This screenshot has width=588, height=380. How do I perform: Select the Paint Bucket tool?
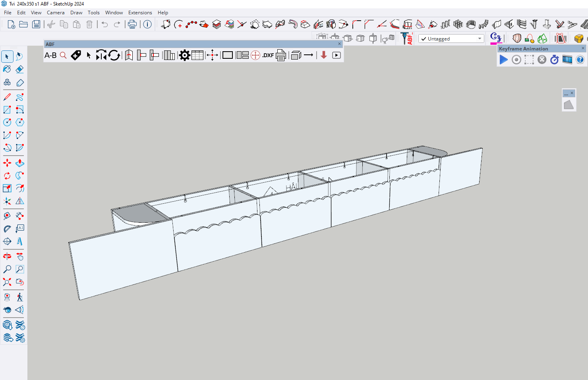point(7,69)
